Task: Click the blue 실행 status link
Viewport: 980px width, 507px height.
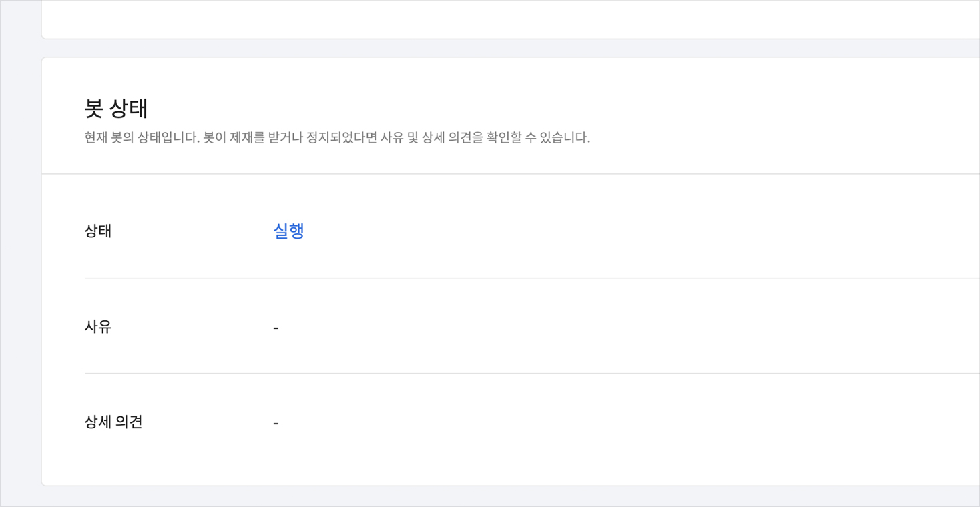Action: click(x=288, y=231)
